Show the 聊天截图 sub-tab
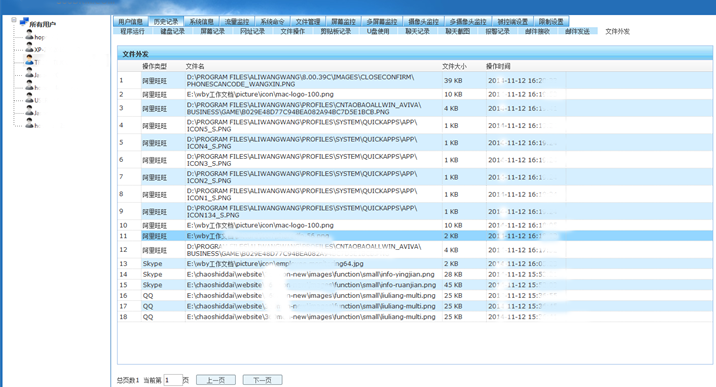The height and width of the screenshot is (387, 716). 458,31
